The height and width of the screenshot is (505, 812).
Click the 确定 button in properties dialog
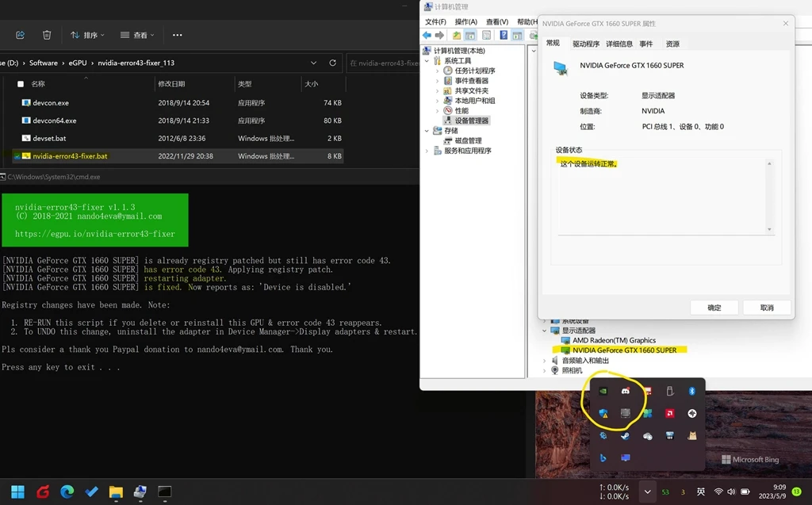click(714, 308)
